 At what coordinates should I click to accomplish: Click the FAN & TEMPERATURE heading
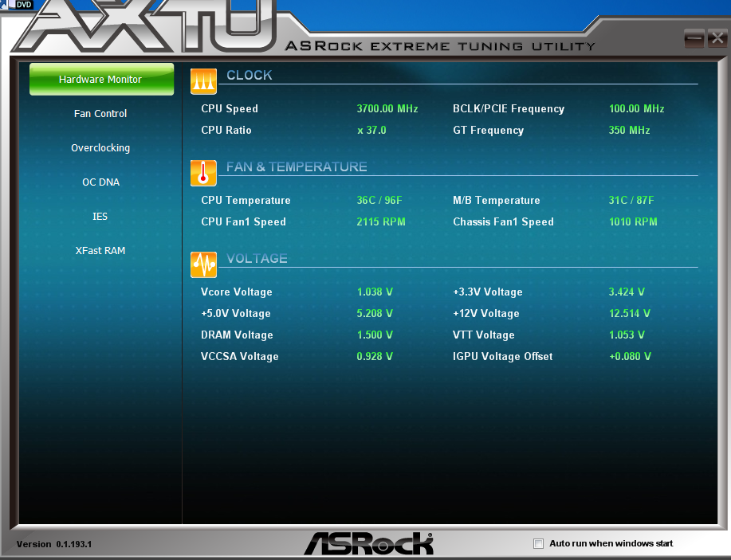pos(297,166)
